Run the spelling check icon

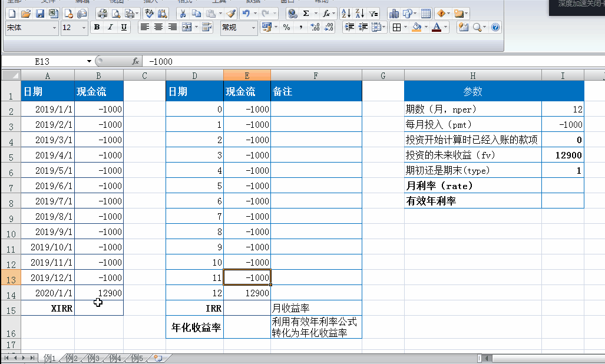point(149,14)
